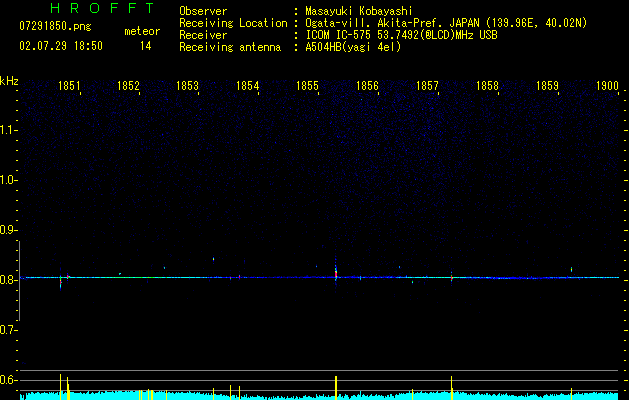The width and height of the screenshot is (629, 400).
Task: Click the Receiving Location label
Action: tap(233, 23)
